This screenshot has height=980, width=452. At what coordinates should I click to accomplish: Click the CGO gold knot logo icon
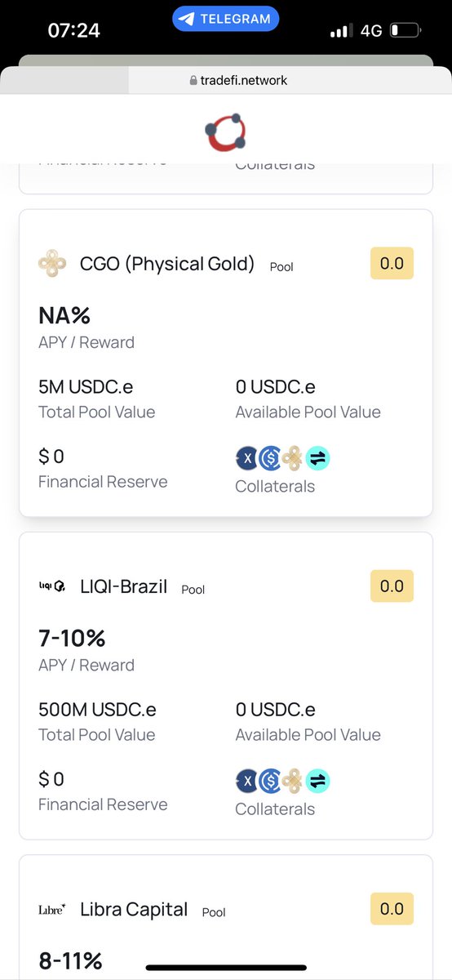(52, 264)
